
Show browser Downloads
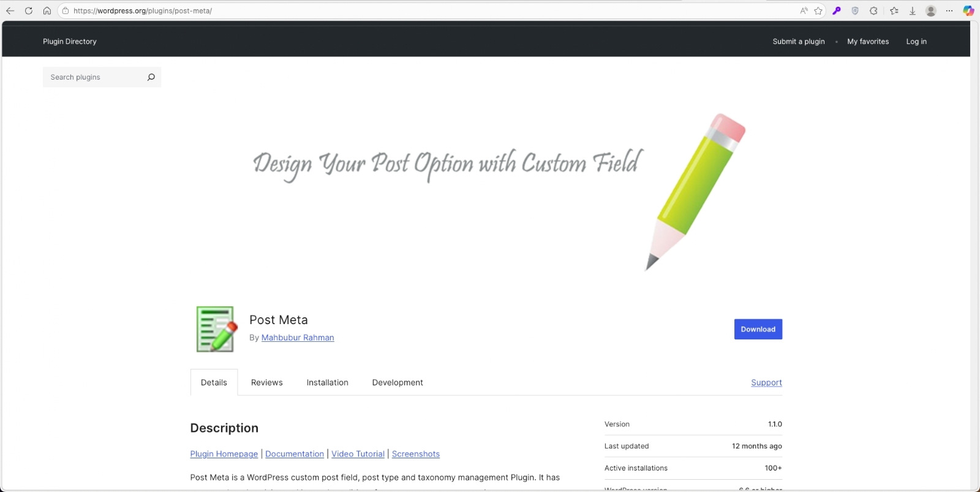(x=913, y=10)
